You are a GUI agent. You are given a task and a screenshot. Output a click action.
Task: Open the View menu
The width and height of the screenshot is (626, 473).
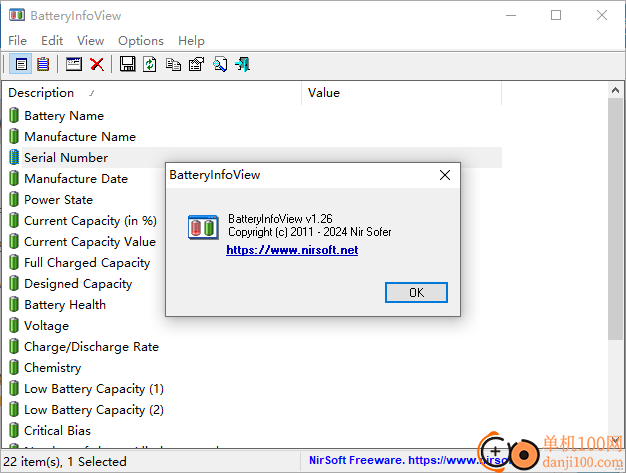pos(91,41)
